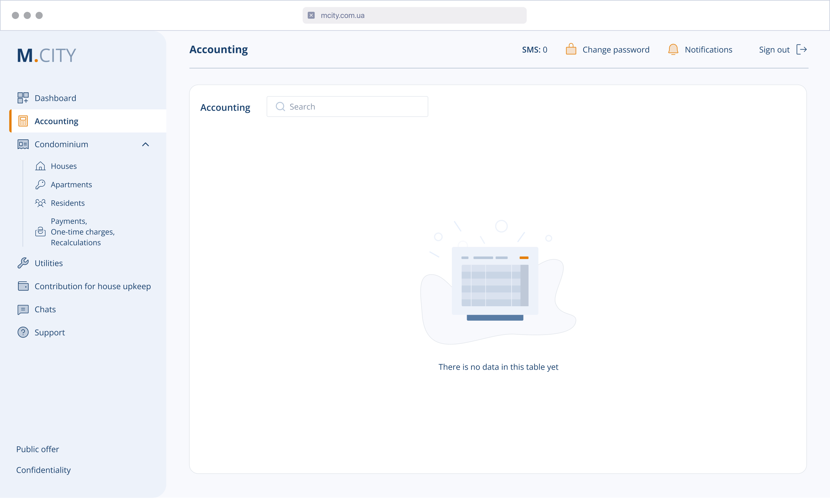Open the Chats menu item
The image size is (830, 504).
coord(45,309)
